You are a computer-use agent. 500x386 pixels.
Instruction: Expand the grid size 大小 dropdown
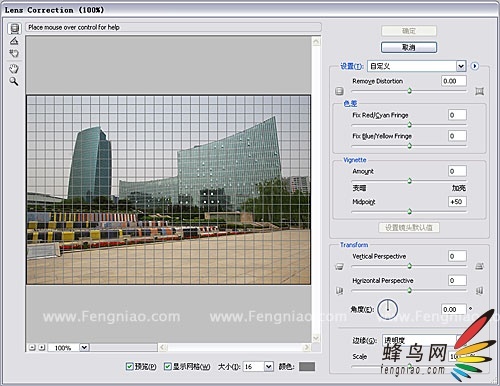(x=269, y=367)
